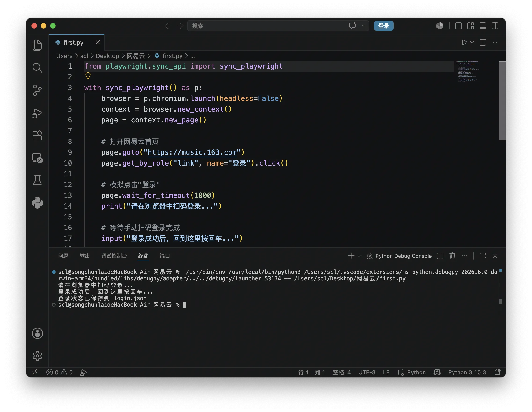The image size is (532, 412).
Task: Change end of line sequence LF
Action: coord(386,372)
